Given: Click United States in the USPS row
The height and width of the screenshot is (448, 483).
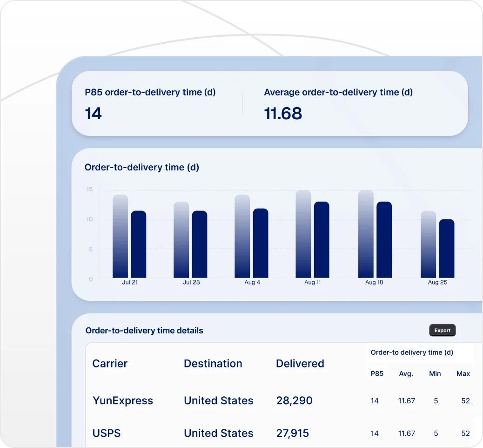Looking at the screenshot, I should tap(218, 433).
